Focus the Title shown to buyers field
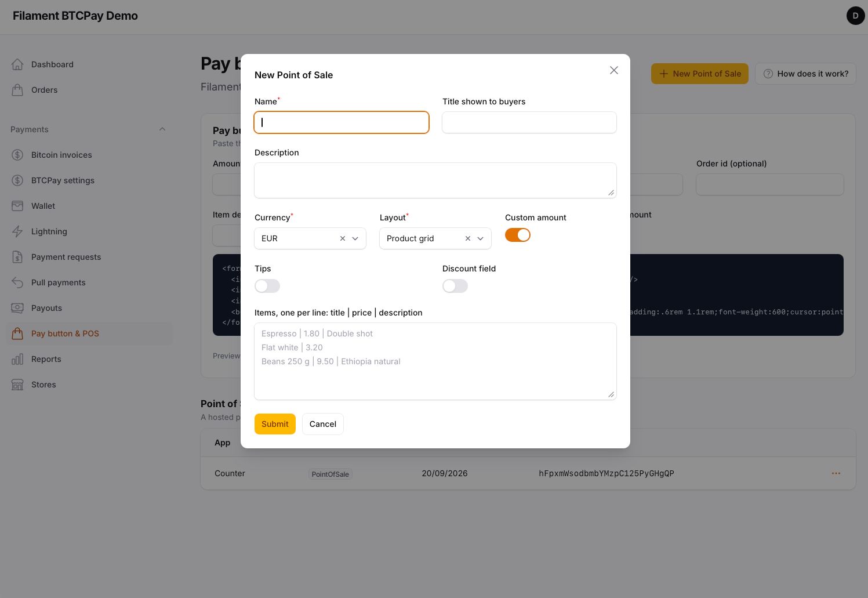 click(529, 122)
